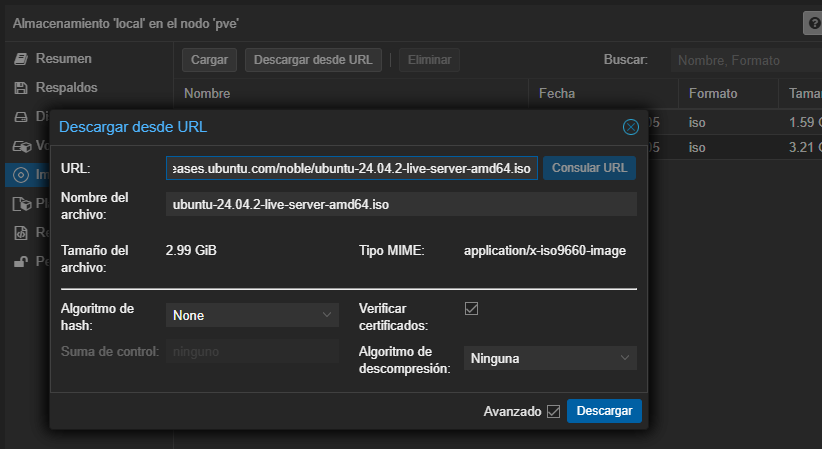The image size is (822, 449).
Task: Open the Algoritmo de descompresión dropdown
Action: 549,357
